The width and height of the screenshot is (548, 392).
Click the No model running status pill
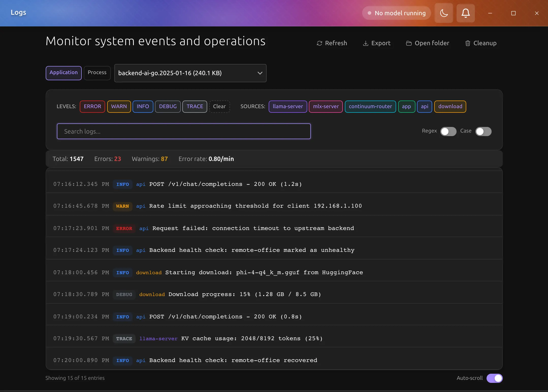click(396, 13)
